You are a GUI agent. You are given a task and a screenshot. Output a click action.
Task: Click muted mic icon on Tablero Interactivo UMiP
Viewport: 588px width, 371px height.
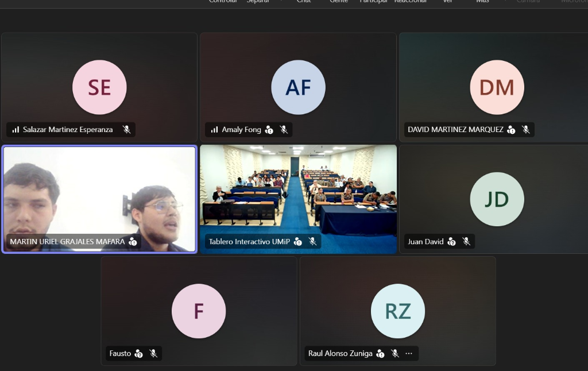(312, 242)
